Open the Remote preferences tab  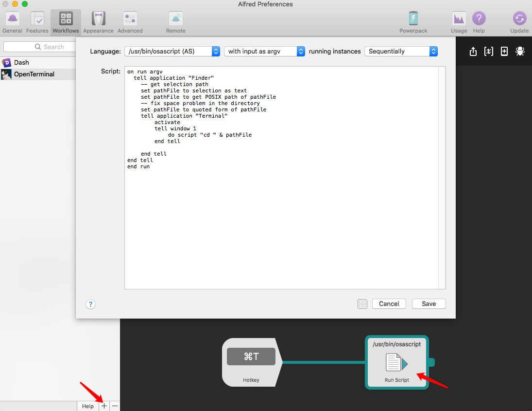[x=176, y=22]
